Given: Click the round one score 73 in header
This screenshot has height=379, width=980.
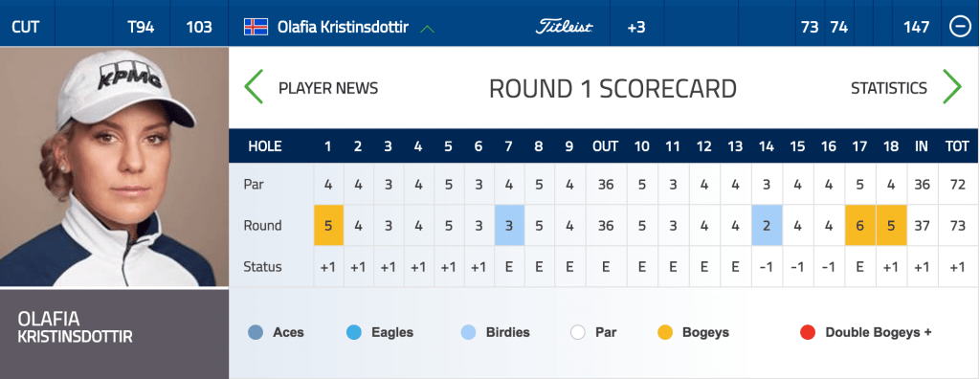Looking at the screenshot, I should tap(810, 27).
